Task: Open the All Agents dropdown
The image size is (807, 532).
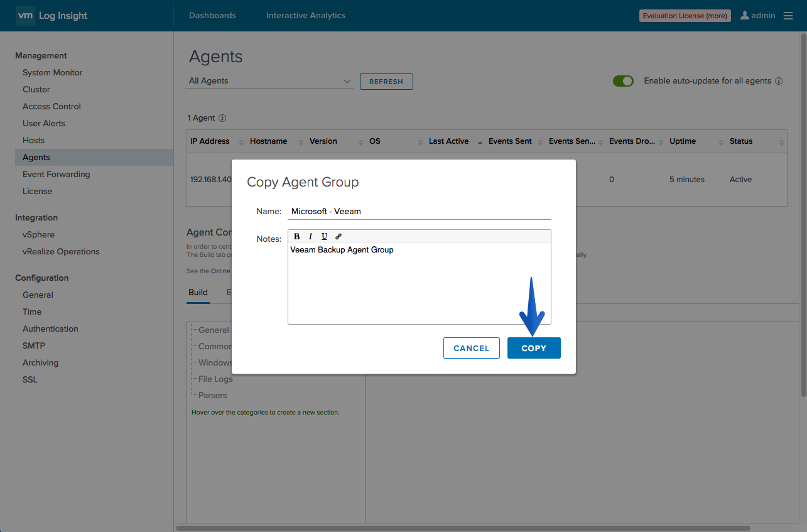Action: point(269,81)
